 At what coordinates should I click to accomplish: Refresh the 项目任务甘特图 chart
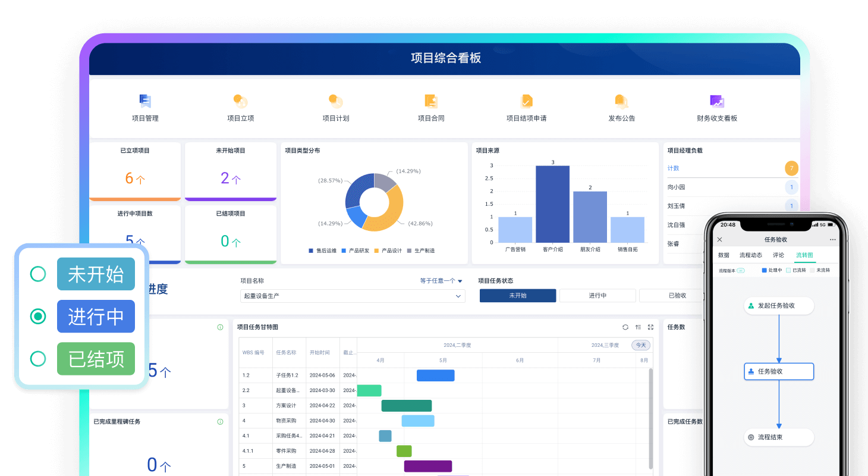pos(625,327)
